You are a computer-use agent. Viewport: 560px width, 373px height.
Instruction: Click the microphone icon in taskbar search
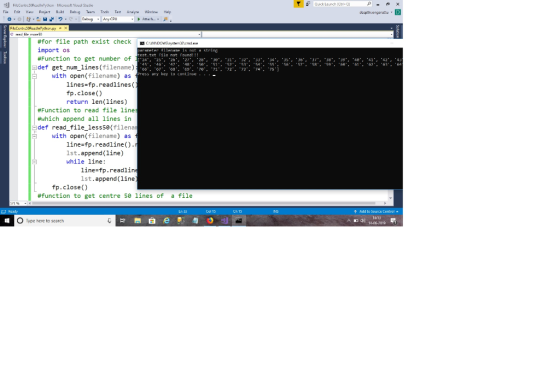point(109,221)
